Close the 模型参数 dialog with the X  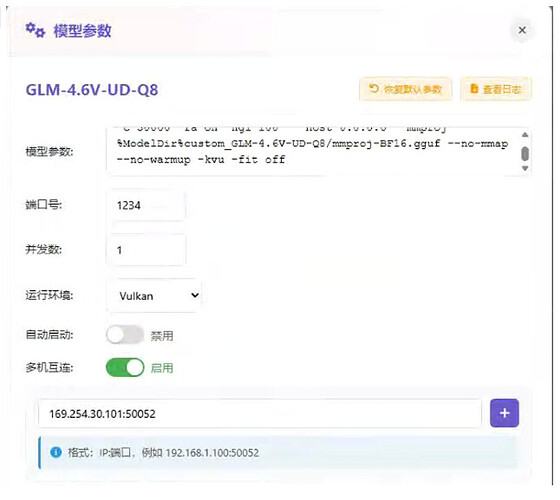coord(522,30)
